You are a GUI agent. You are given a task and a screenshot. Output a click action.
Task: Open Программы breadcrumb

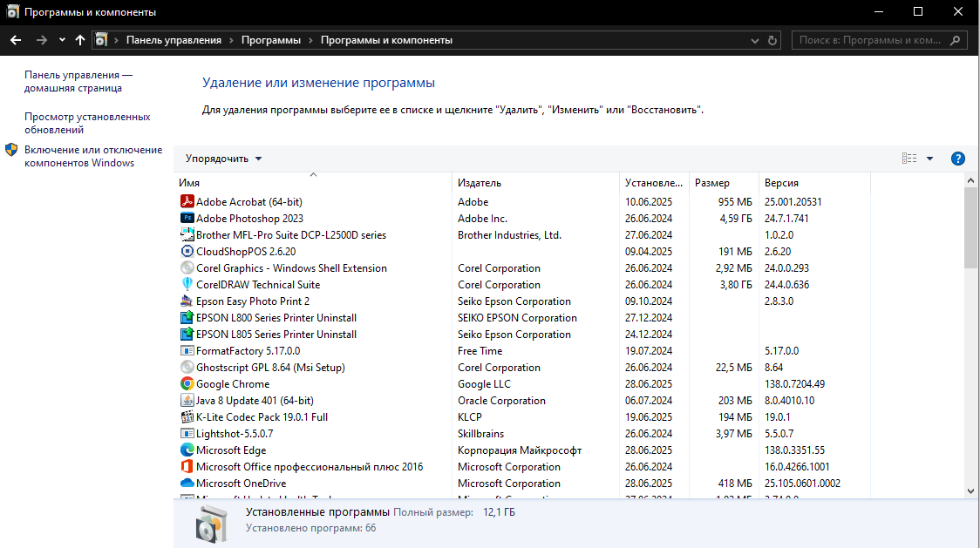(x=270, y=40)
